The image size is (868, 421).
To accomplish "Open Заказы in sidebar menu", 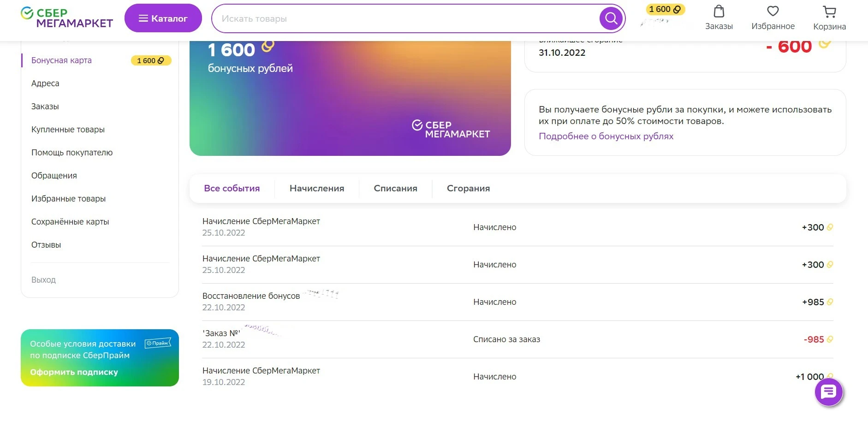I will coord(45,107).
